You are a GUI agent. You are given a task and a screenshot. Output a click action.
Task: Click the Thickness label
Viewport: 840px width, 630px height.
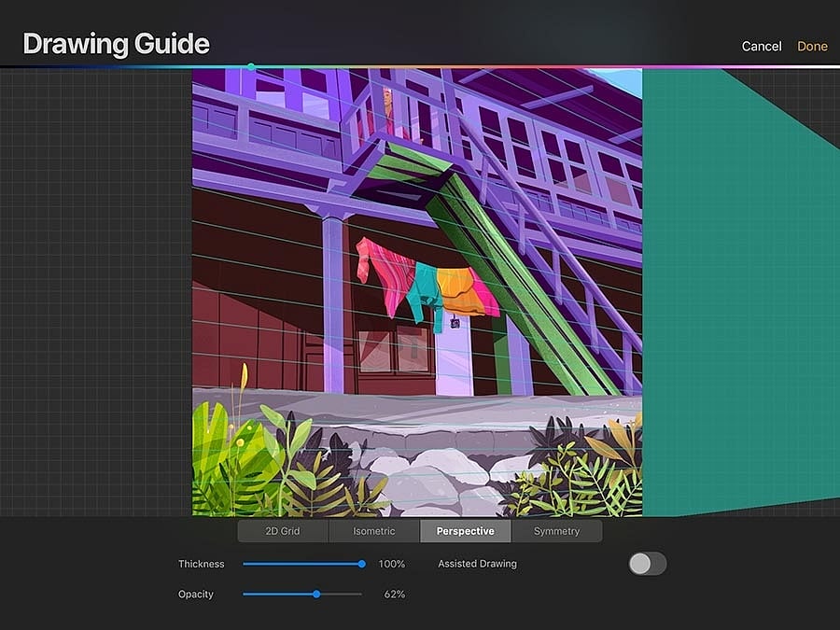(201, 564)
